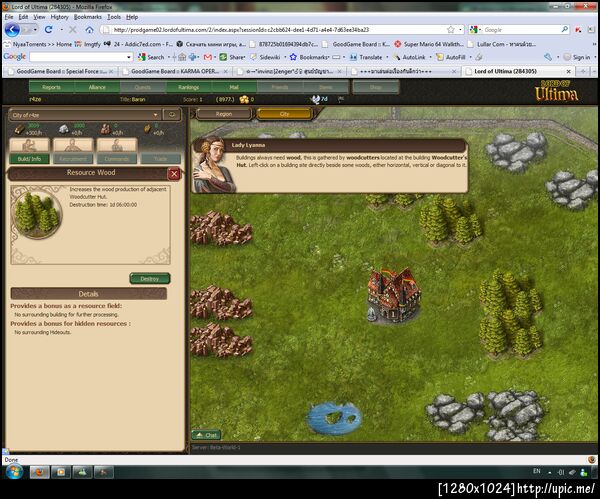Screen dimensions: 600x499
Task: Click the gold coins icon
Action: 244,99
